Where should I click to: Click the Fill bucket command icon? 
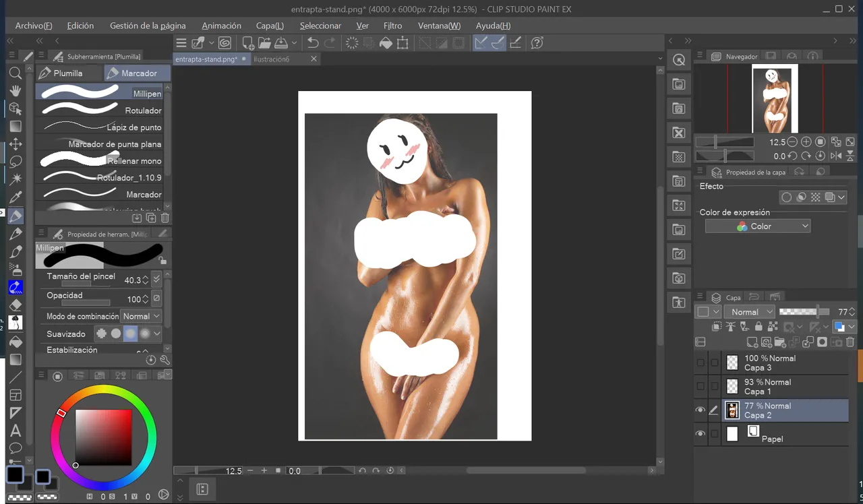tap(386, 43)
